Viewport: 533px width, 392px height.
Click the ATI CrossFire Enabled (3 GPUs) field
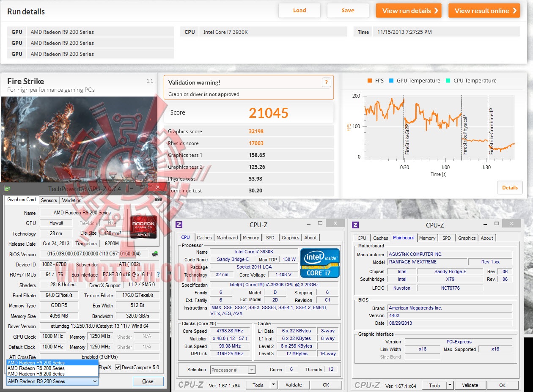pos(99,357)
